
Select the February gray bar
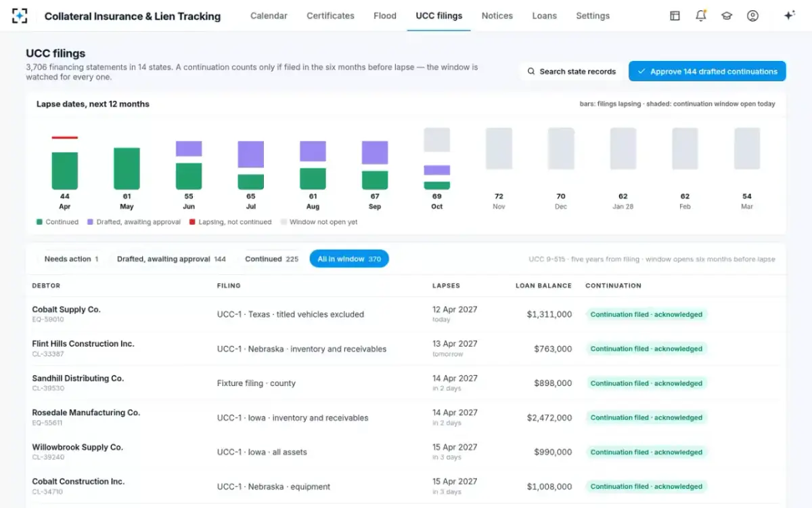click(685, 148)
